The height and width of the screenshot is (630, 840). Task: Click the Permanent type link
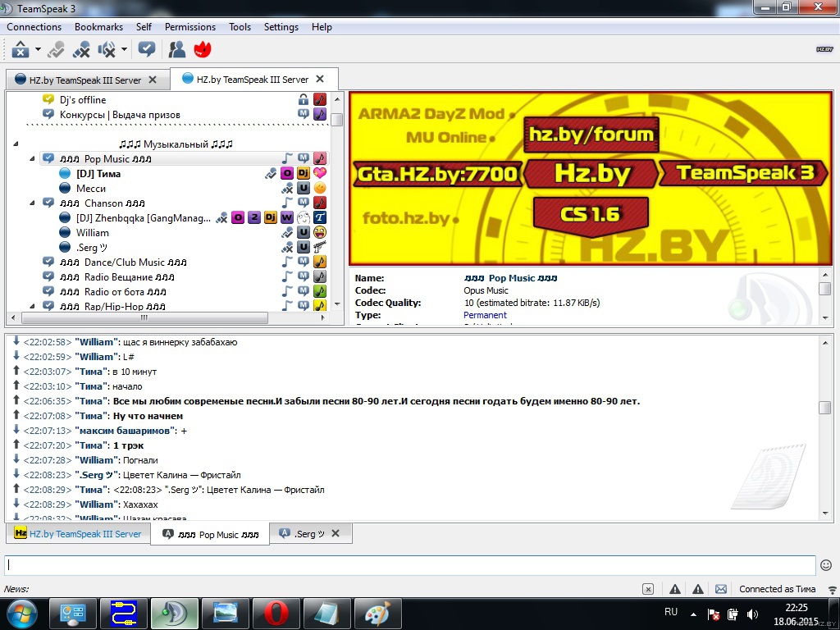[x=485, y=315]
